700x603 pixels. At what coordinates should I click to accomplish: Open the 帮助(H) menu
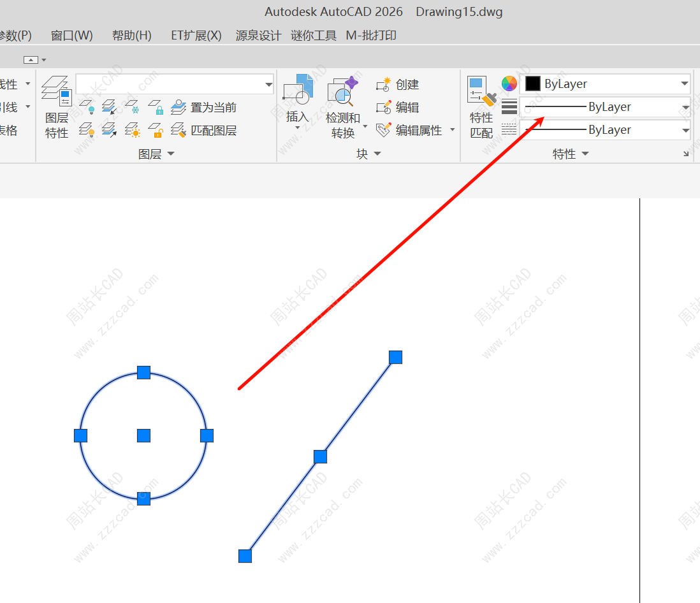131,36
